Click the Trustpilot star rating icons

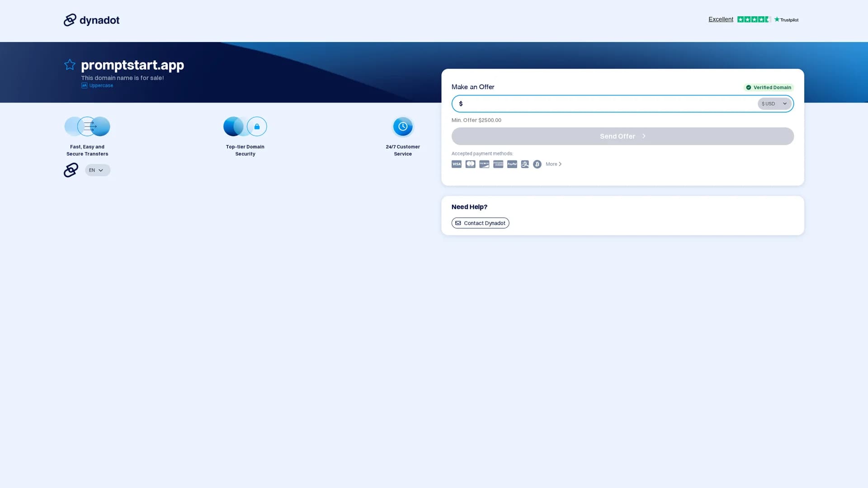754,19
